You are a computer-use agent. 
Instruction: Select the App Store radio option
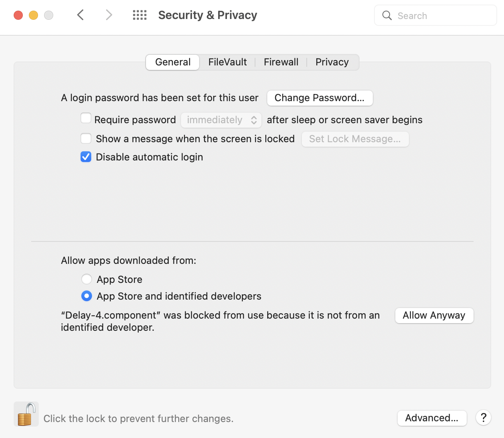coord(87,279)
